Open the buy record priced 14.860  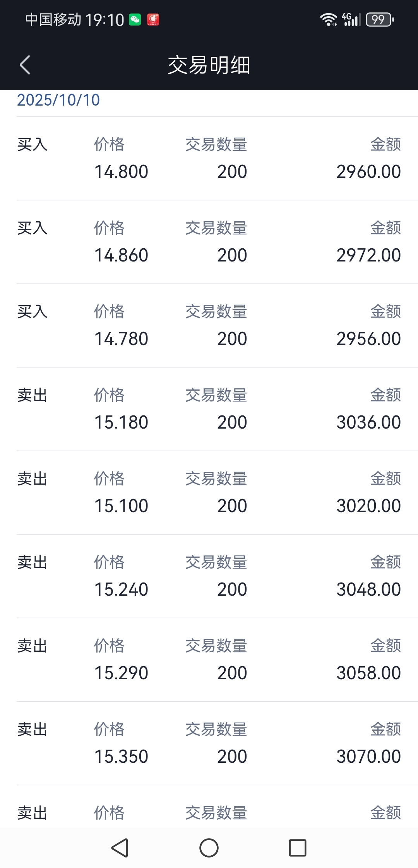209,242
